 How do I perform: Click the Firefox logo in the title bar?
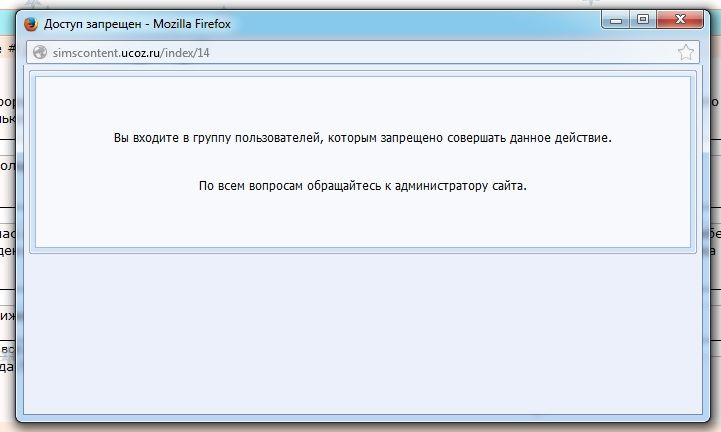coord(30,22)
